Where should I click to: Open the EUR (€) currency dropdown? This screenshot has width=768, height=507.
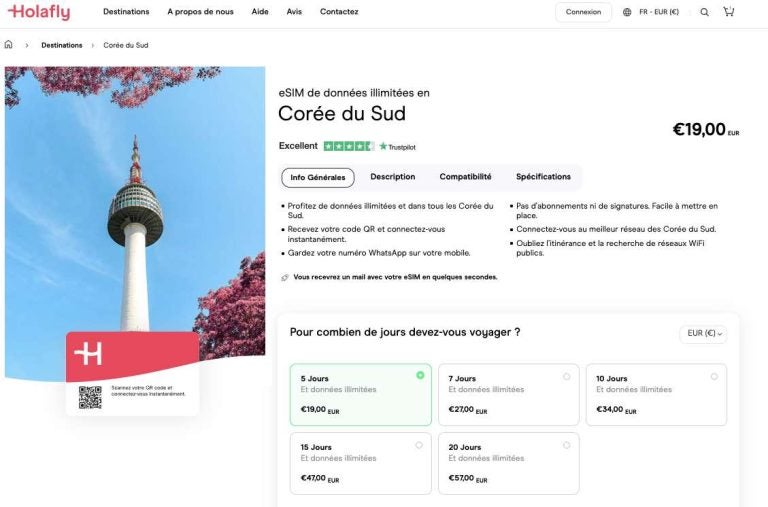coord(704,334)
